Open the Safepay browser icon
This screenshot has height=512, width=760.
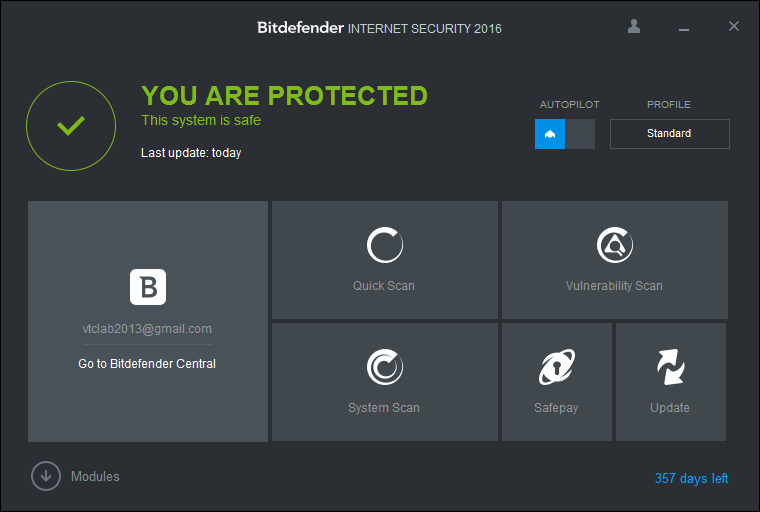[556, 367]
